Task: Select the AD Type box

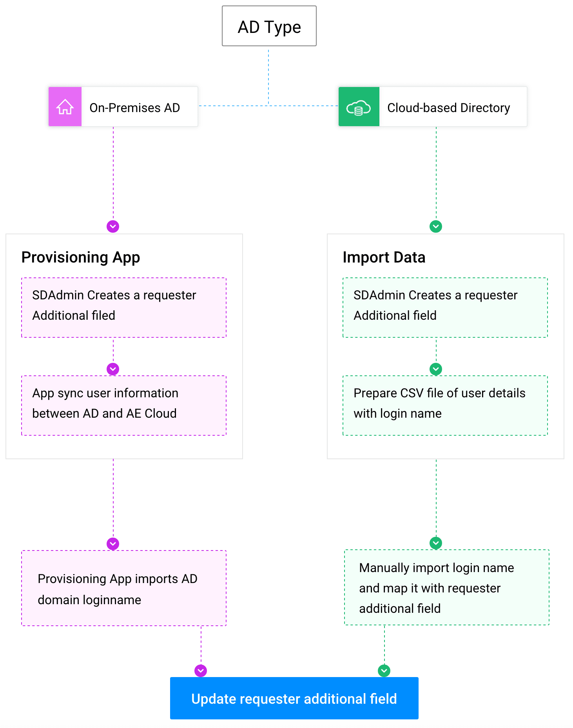Action: coord(269,26)
